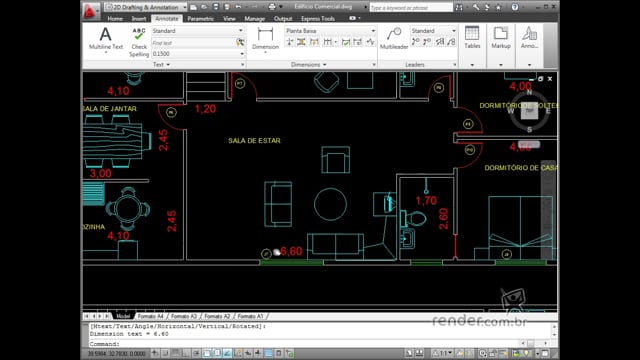Run Check Spelling

click(x=139, y=42)
